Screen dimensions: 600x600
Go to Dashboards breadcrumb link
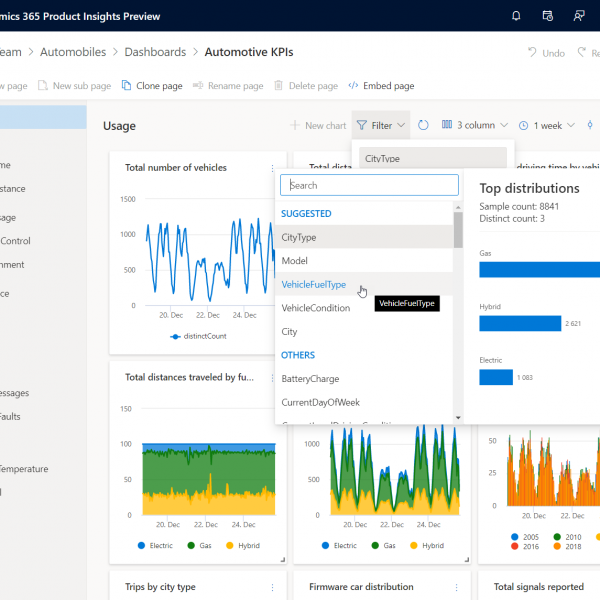coord(155,52)
